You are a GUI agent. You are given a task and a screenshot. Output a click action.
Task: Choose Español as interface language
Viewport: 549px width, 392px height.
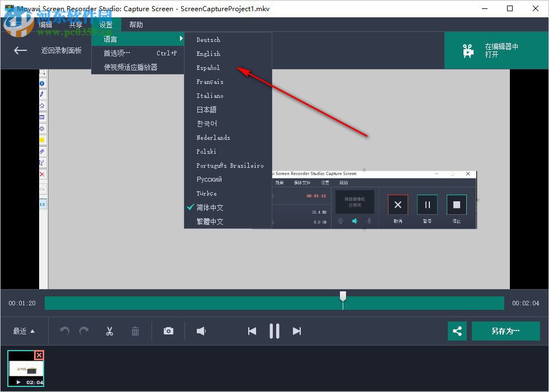pyautogui.click(x=207, y=68)
